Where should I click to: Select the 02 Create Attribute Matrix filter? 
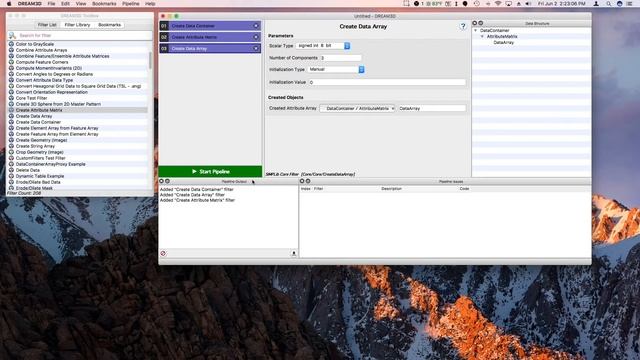210,37
